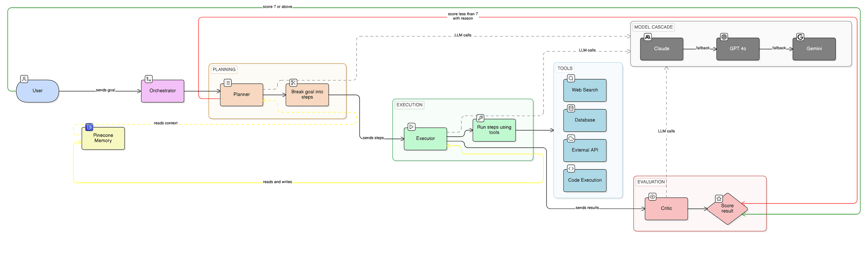Select the Executor node
The width and height of the screenshot is (868, 261).
[426, 139]
